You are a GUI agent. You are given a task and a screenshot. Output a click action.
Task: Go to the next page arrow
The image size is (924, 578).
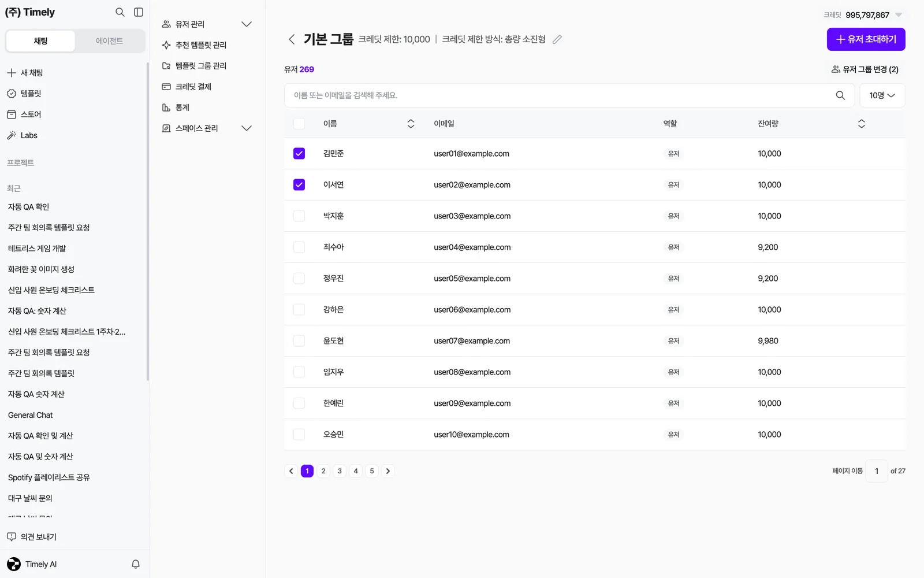(388, 471)
